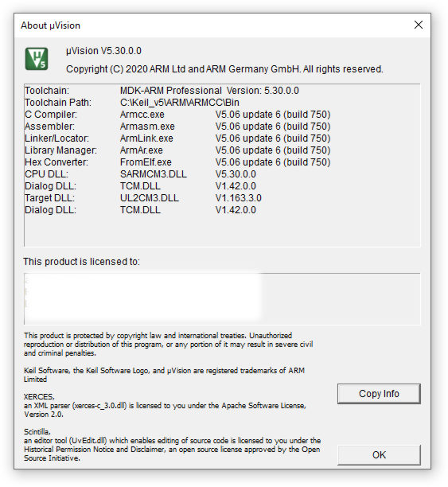Click the Armcc.exe version V5.06 update 6
This screenshot has width=448, height=487.
pyautogui.click(x=273, y=115)
